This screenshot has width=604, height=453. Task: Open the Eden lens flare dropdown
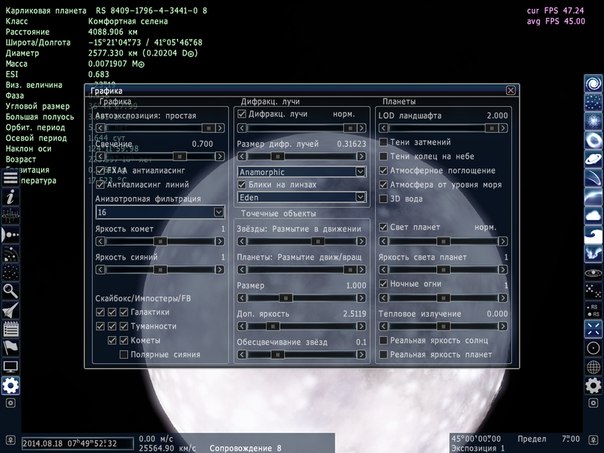pyautogui.click(x=301, y=198)
